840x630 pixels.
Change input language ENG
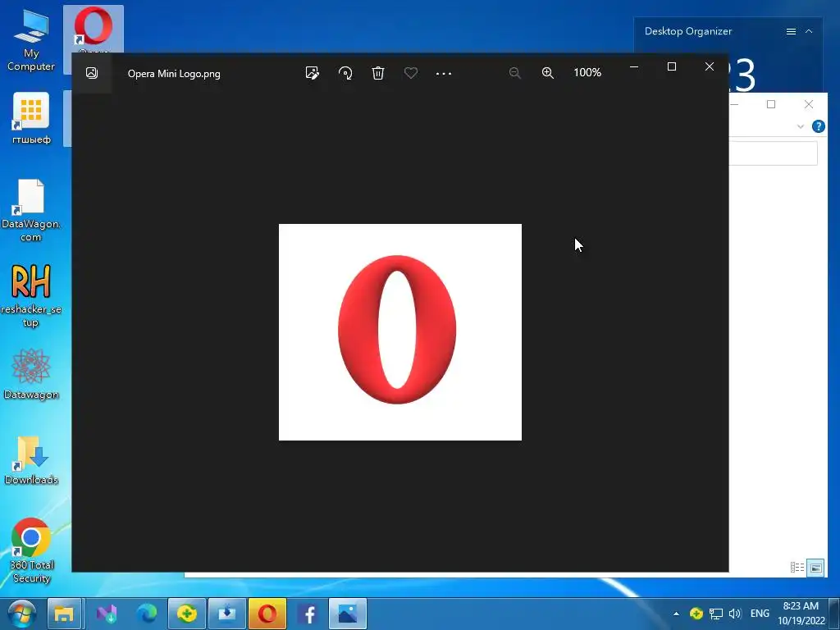pyautogui.click(x=760, y=614)
